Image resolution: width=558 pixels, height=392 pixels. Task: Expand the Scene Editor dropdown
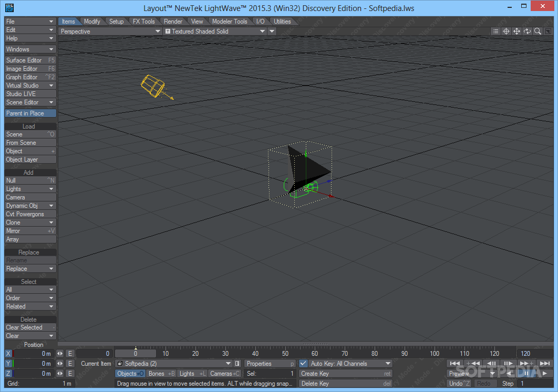click(30, 102)
